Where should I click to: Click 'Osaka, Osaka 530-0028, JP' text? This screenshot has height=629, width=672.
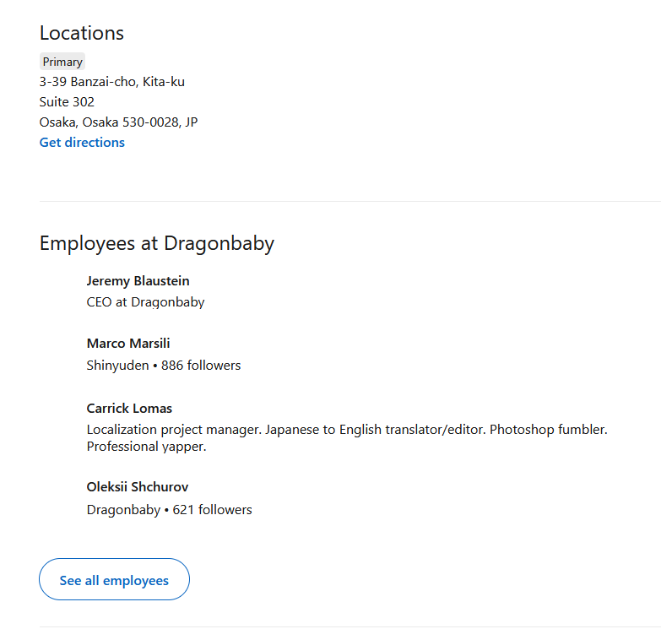pos(119,122)
